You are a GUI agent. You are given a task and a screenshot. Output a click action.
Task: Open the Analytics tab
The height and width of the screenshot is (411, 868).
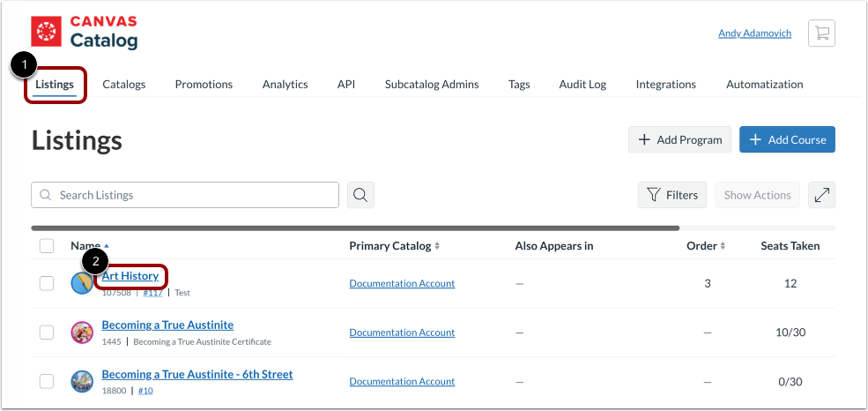(286, 84)
